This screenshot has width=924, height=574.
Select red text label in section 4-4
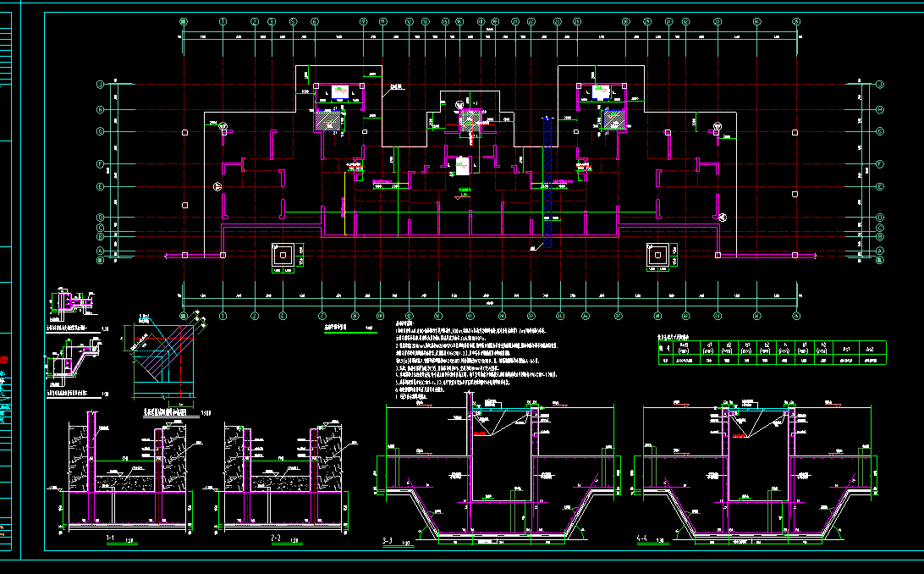click(740, 437)
